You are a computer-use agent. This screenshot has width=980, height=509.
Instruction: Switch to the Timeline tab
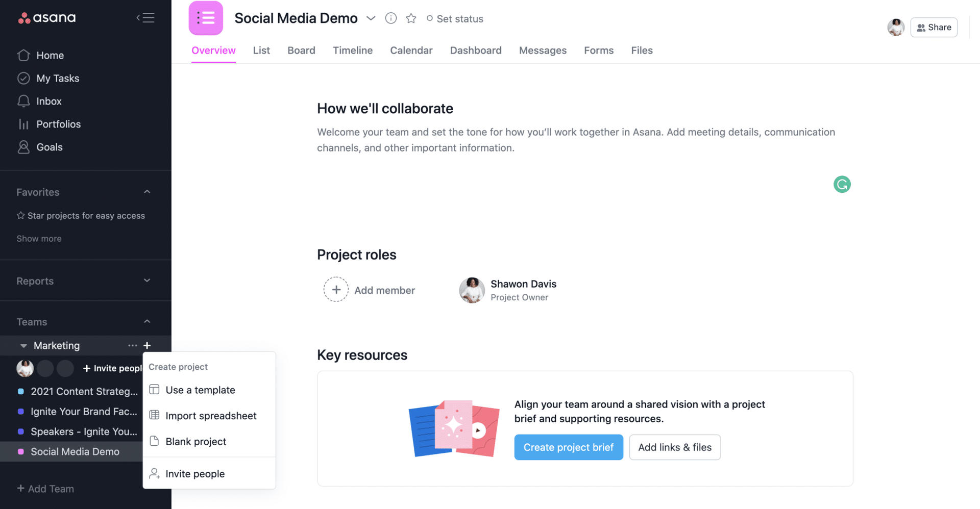point(353,50)
